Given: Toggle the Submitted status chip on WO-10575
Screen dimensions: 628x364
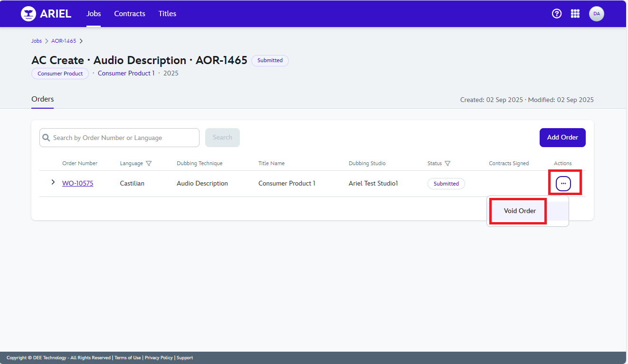Looking at the screenshot, I should pos(446,184).
